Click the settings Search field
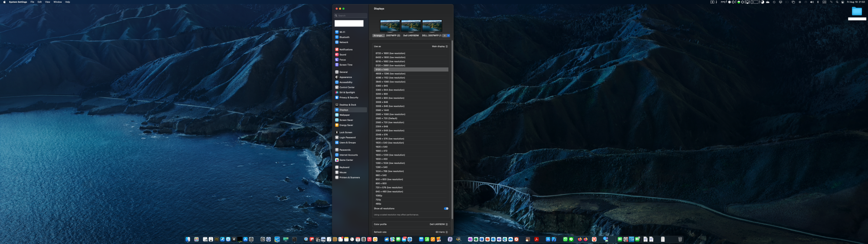The height and width of the screenshot is (244, 868). [x=351, y=16]
